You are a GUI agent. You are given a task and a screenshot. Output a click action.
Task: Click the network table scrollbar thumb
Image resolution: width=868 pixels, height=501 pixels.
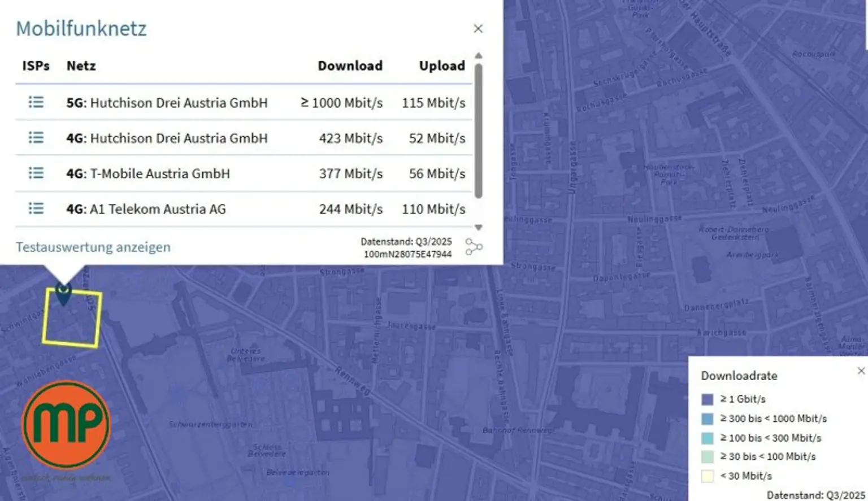[479, 130]
